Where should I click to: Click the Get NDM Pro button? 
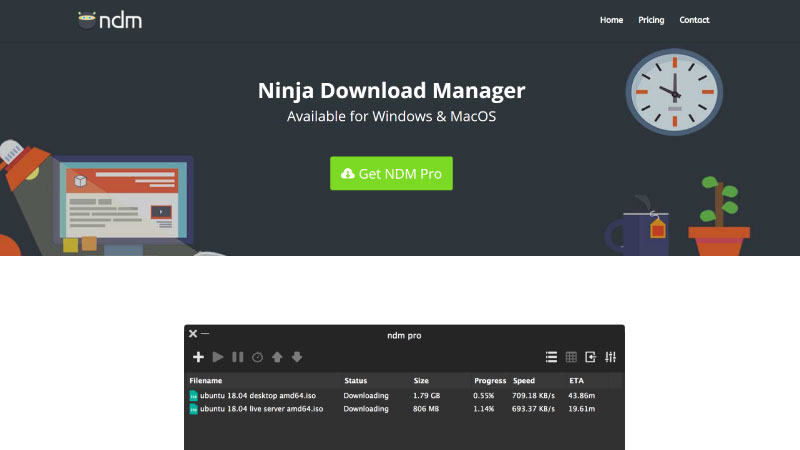click(x=391, y=173)
